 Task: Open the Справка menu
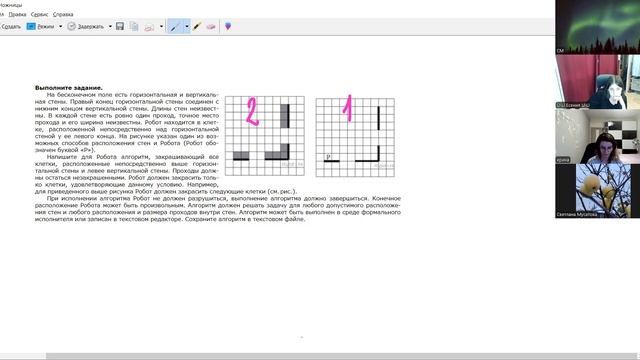click(63, 14)
